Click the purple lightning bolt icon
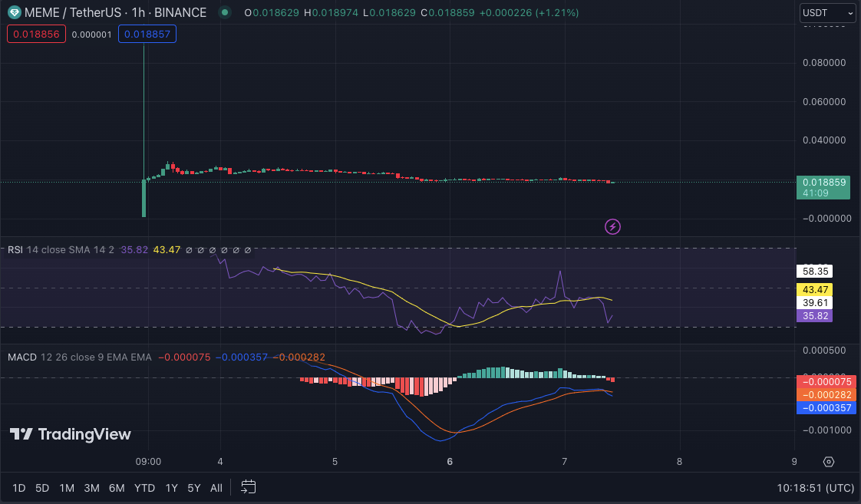The width and height of the screenshot is (861, 504). [x=612, y=226]
